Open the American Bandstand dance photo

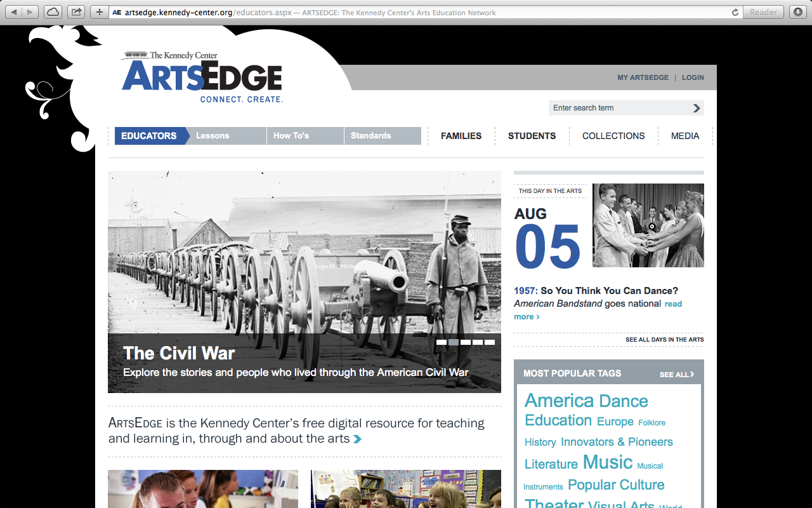click(648, 225)
